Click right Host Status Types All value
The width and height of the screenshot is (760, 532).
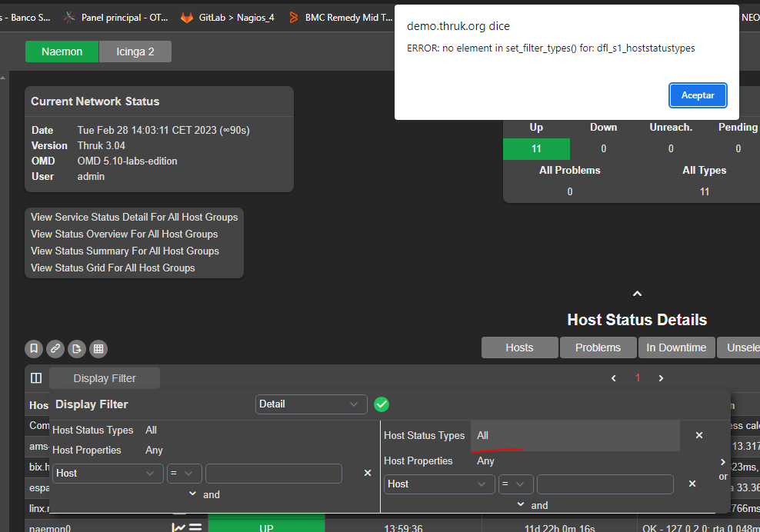575,435
